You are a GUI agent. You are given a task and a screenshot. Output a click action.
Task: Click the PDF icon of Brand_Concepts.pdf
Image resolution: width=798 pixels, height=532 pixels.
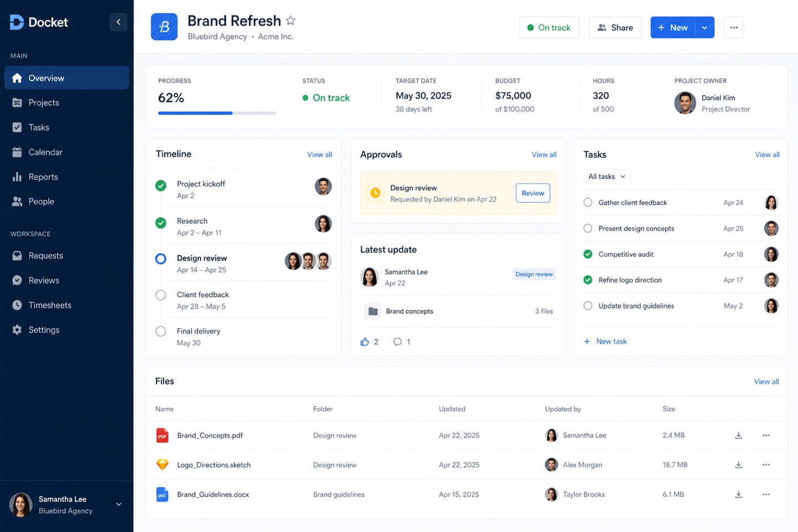tap(162, 436)
